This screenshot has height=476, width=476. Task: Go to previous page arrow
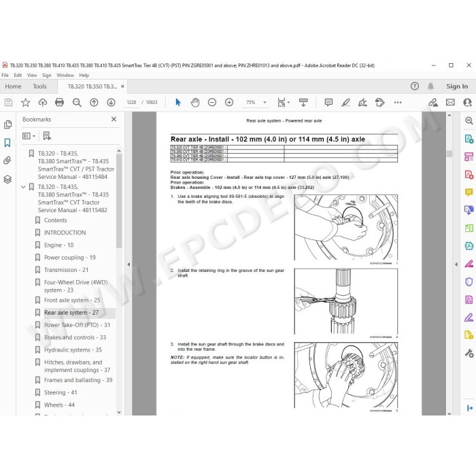pyautogui.click(x=94, y=103)
